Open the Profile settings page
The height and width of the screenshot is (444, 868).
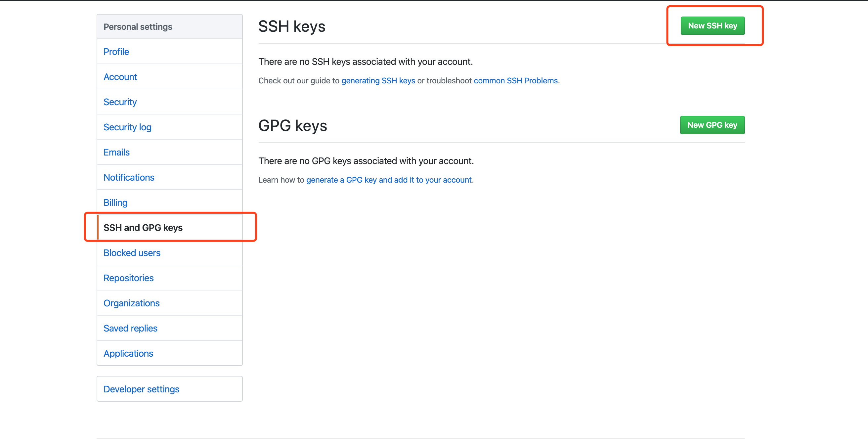click(x=116, y=52)
